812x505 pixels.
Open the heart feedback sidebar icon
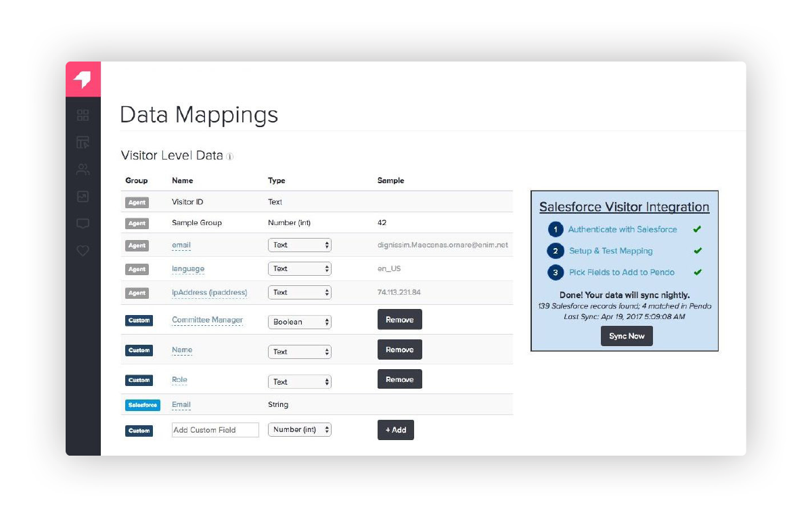[83, 251]
